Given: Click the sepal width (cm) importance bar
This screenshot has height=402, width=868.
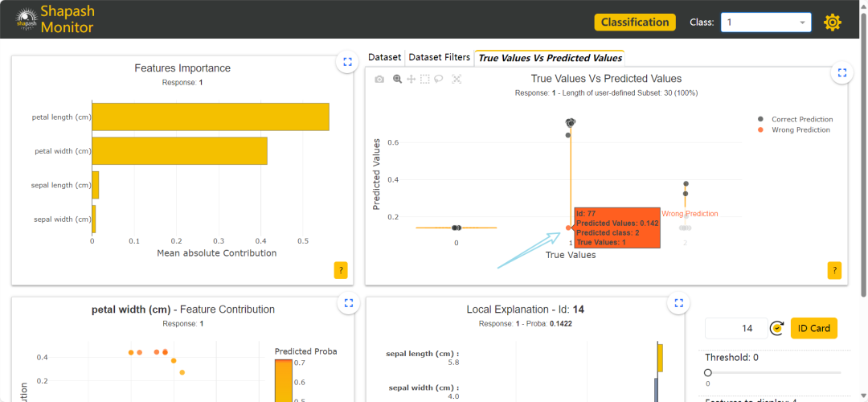Looking at the screenshot, I should pyautogui.click(x=93, y=219).
